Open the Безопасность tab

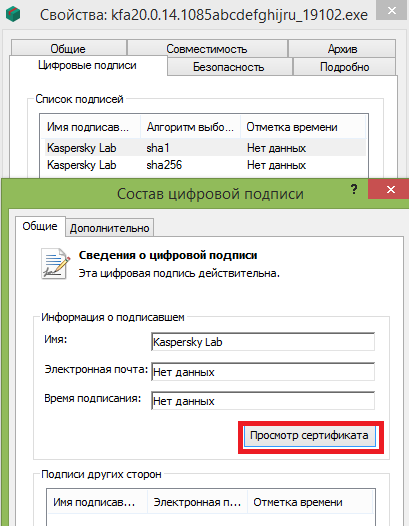[x=229, y=67]
